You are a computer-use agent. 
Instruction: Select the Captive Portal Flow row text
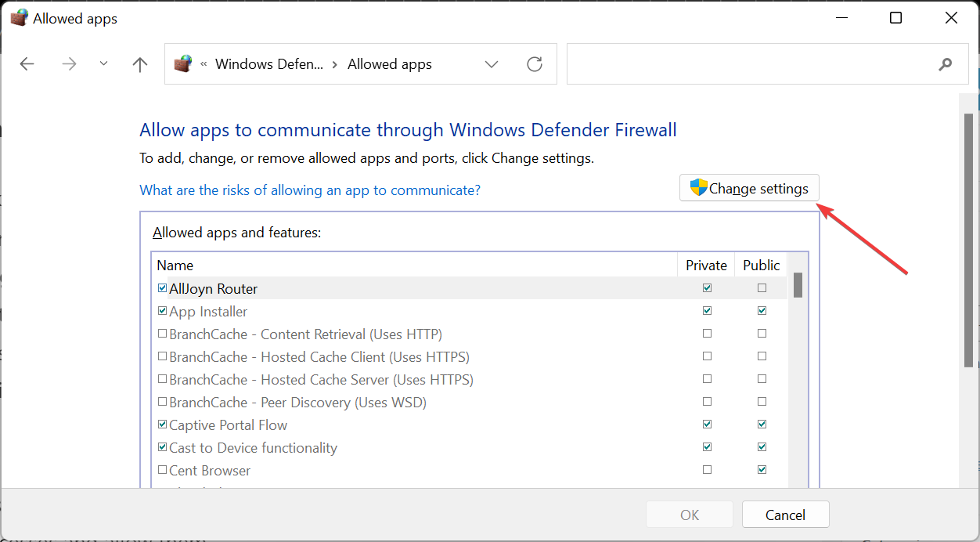[228, 425]
